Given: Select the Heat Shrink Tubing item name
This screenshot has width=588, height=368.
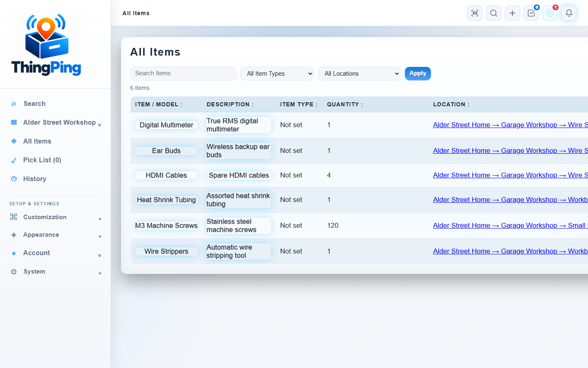Looking at the screenshot, I should pos(166,200).
